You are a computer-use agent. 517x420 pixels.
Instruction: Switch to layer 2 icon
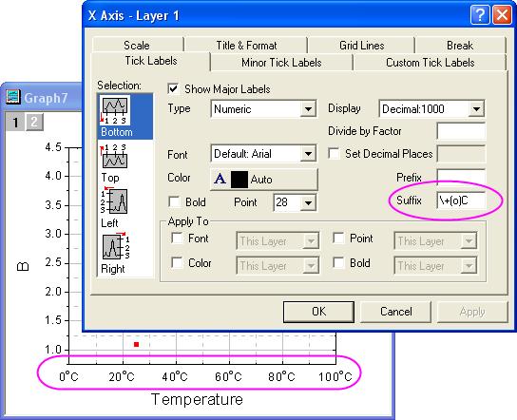(x=34, y=123)
